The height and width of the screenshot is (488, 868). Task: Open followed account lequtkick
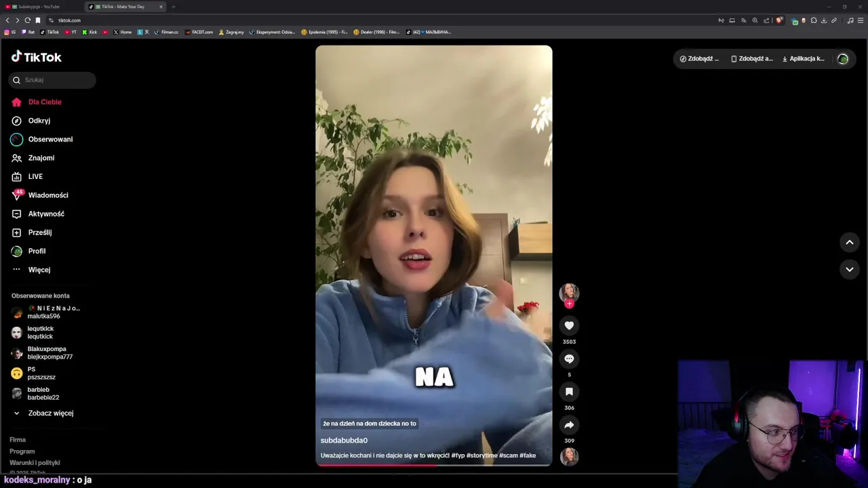(33, 333)
